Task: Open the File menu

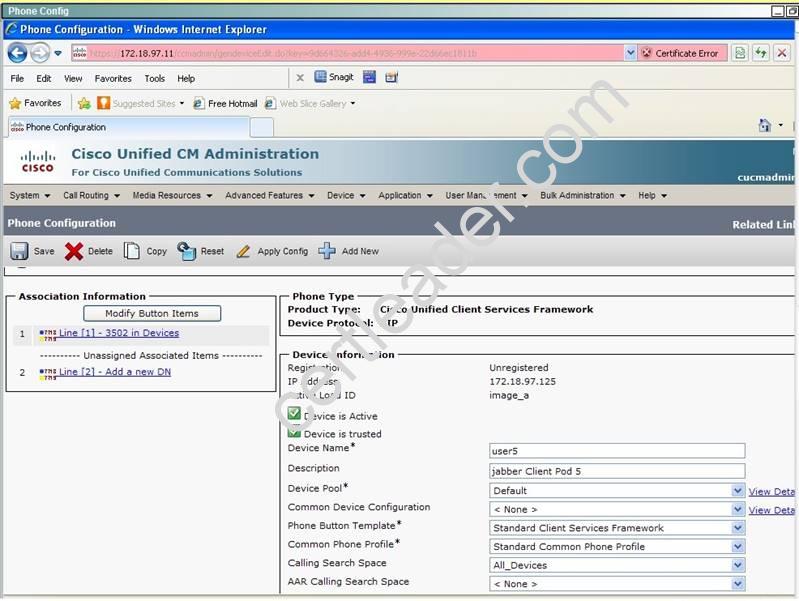Action: (x=17, y=79)
